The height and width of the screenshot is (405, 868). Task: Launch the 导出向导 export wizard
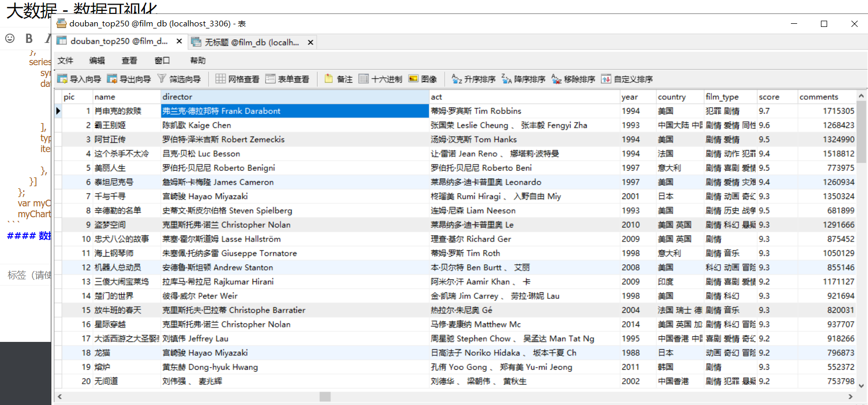pos(129,79)
